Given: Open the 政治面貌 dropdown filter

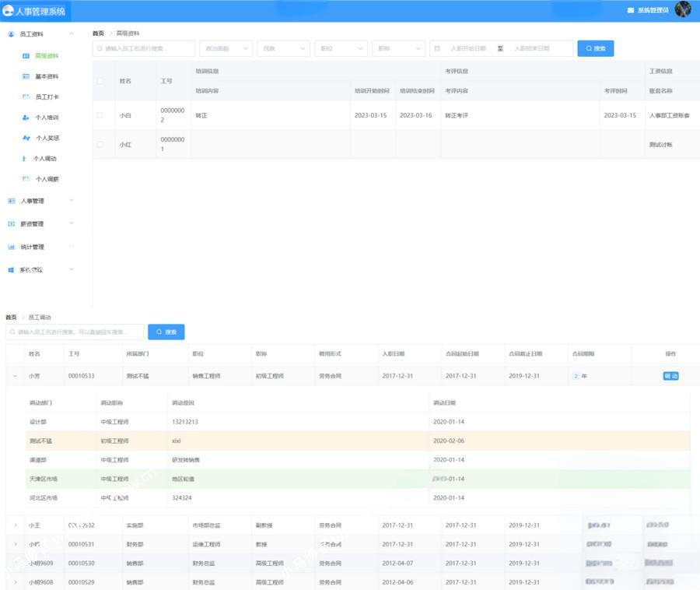Looking at the screenshot, I should pos(226,48).
